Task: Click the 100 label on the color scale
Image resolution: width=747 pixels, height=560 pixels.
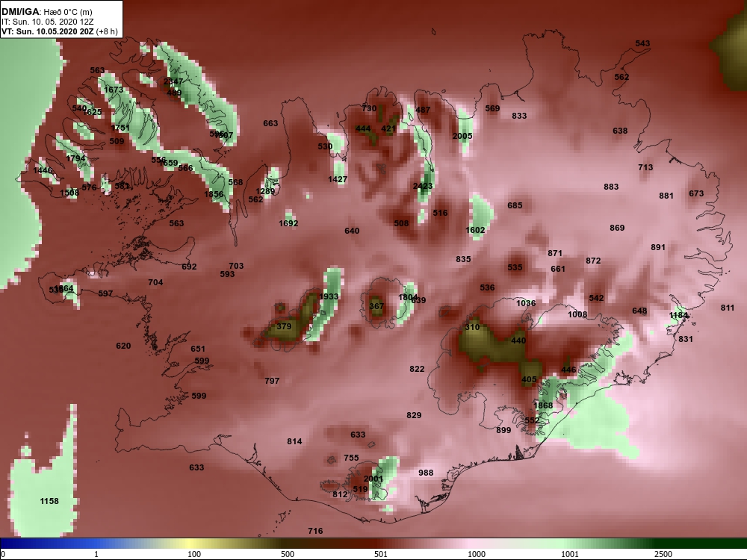Action: pyautogui.click(x=194, y=554)
